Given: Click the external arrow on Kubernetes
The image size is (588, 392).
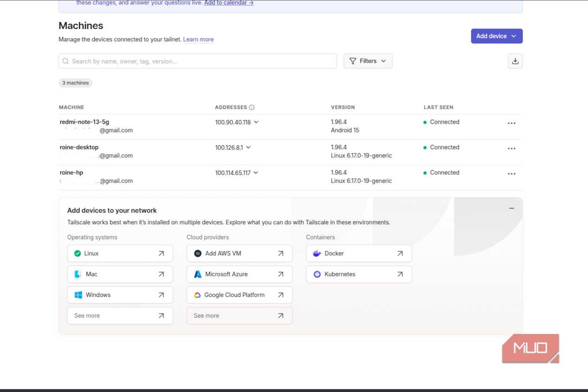Looking at the screenshot, I should point(400,274).
